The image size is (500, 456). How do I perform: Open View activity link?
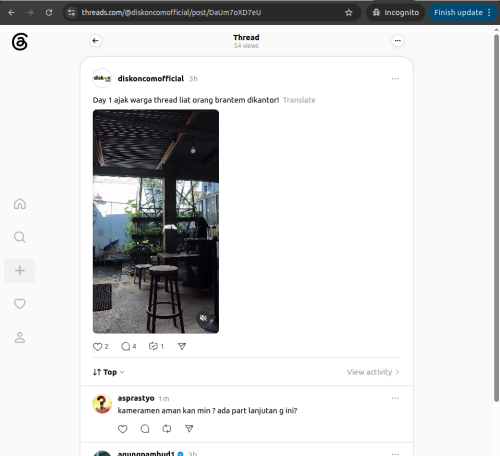pos(373,372)
